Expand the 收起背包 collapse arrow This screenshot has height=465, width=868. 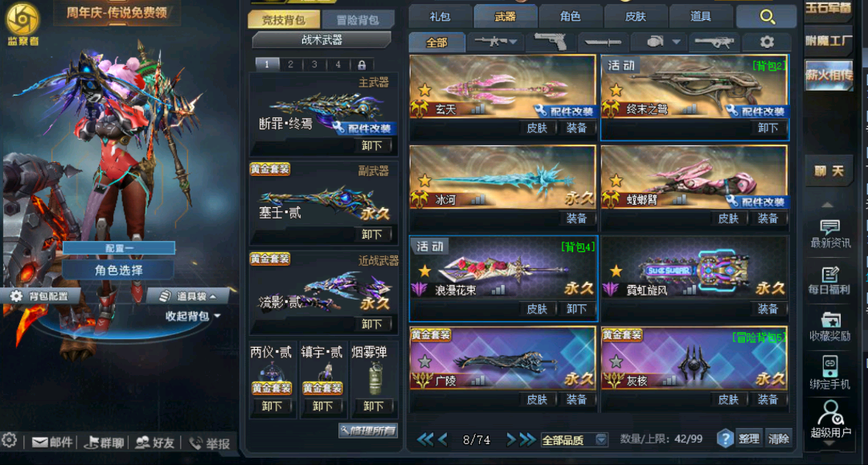point(217,316)
